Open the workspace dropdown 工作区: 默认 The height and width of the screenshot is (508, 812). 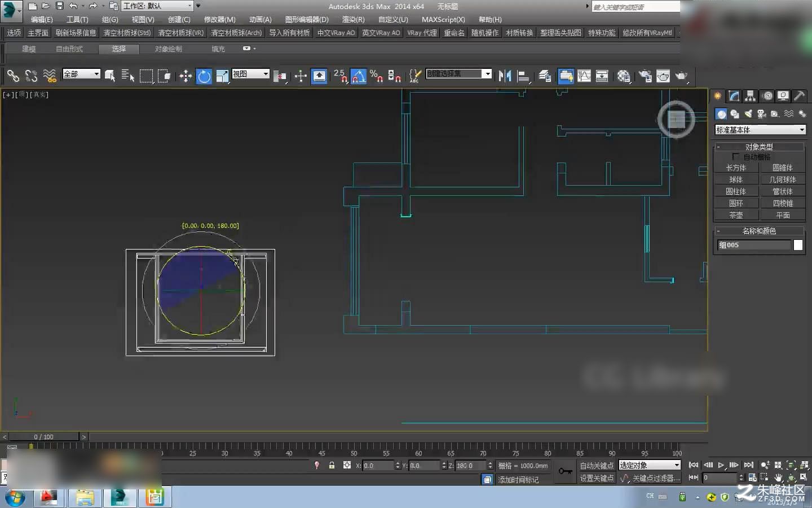click(x=157, y=6)
